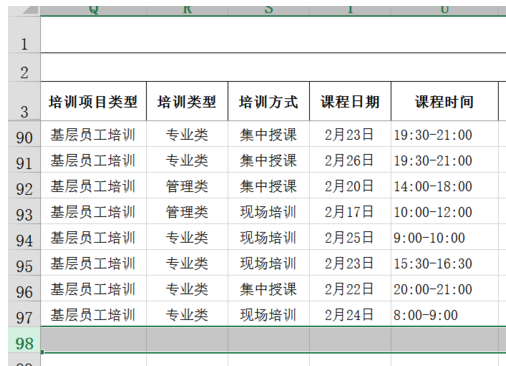Select cell 集中授课 in row 92
Screen dimensions: 506x366
(x=269, y=185)
